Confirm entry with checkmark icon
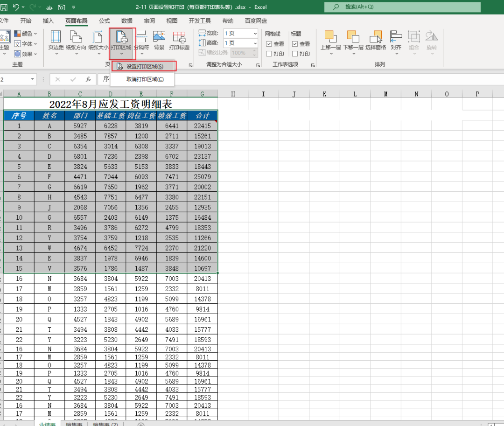This screenshot has height=426, width=504. click(x=73, y=79)
